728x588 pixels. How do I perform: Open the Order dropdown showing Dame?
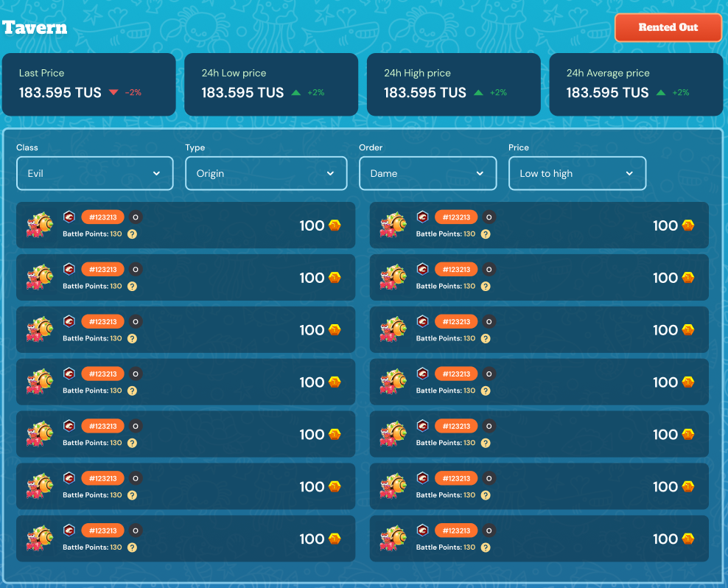click(427, 173)
